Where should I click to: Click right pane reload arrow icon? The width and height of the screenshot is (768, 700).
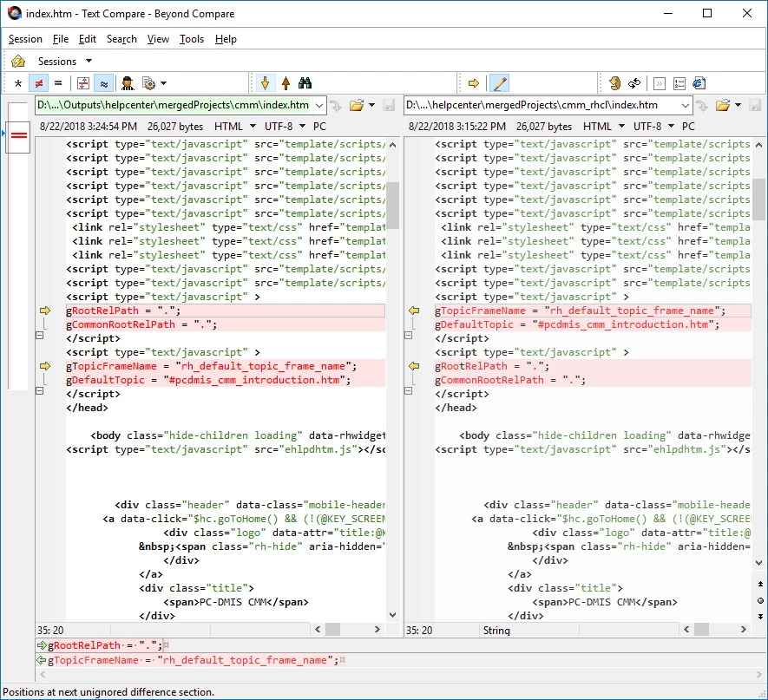tap(702, 105)
